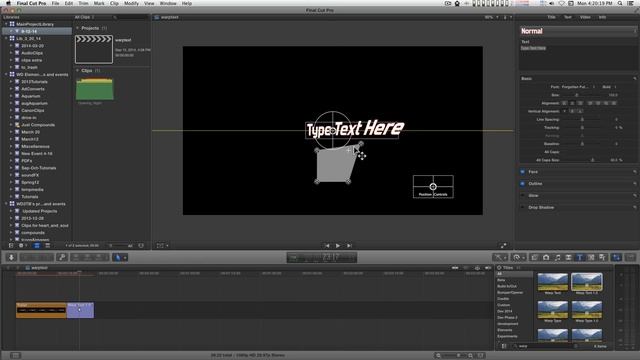The width and height of the screenshot is (640, 360).
Task: Toggle timeline snapping button
Action: pos(488,268)
